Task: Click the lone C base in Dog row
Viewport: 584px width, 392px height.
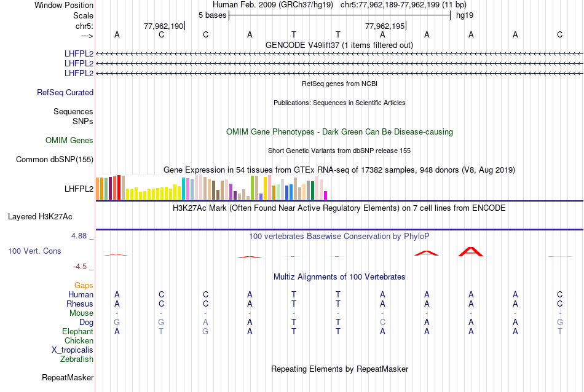Action: pos(382,322)
